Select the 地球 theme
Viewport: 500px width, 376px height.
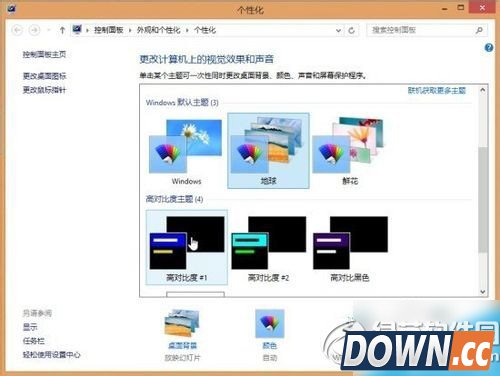[268, 151]
